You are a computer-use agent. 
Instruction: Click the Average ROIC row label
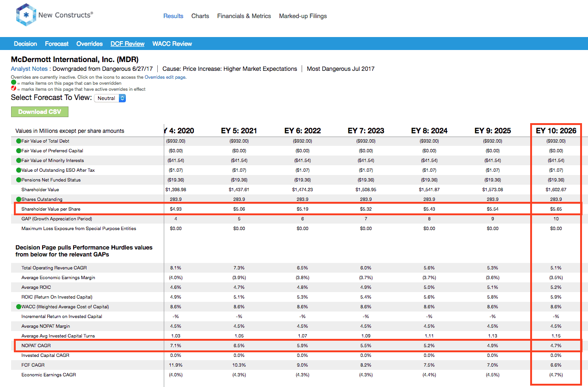coord(36,287)
